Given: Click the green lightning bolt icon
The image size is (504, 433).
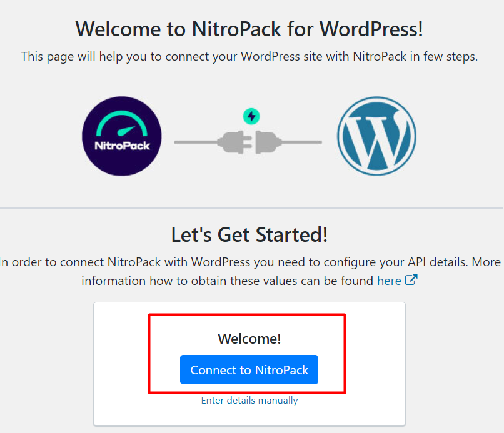Looking at the screenshot, I should (251, 116).
